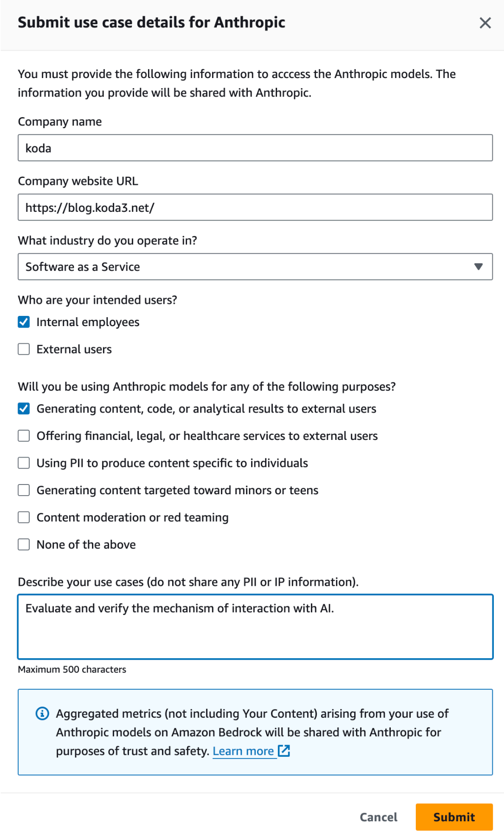Enable Generating content targeted toward minors

[23, 490]
